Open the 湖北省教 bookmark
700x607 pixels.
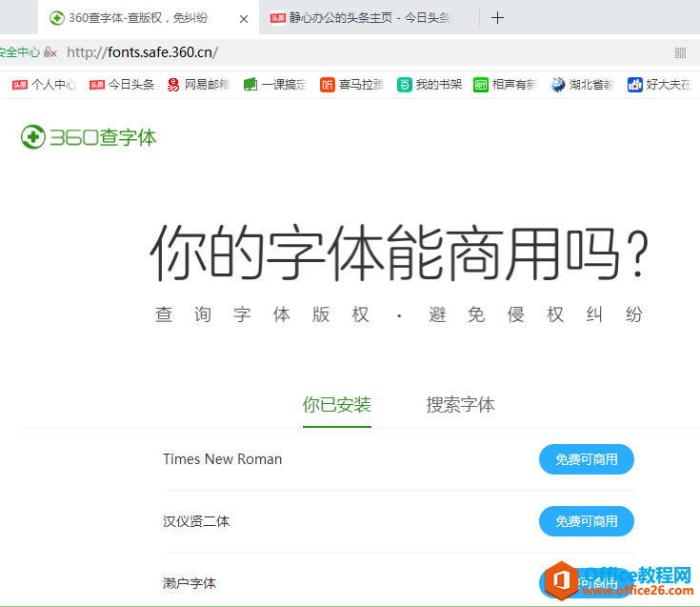point(583,85)
